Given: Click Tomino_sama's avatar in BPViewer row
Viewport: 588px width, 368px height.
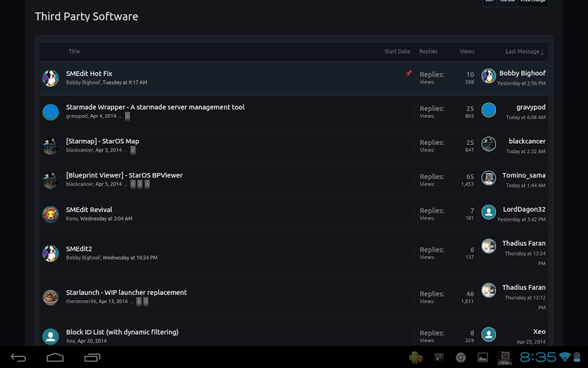Looking at the screenshot, I should (x=489, y=178).
